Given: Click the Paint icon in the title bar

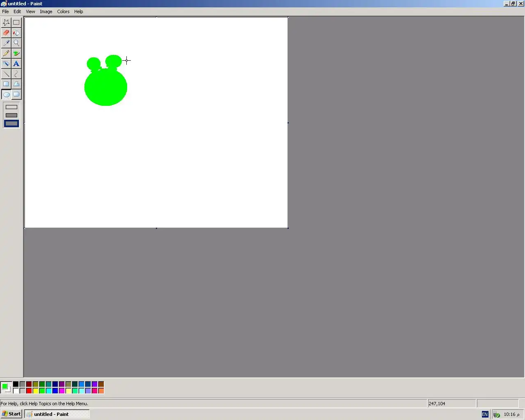Looking at the screenshot, I should [4, 3].
